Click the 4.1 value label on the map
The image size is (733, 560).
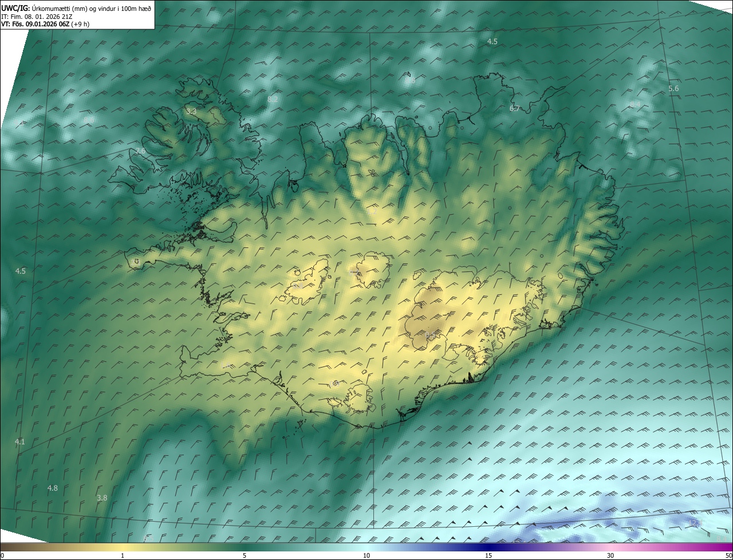coord(20,441)
